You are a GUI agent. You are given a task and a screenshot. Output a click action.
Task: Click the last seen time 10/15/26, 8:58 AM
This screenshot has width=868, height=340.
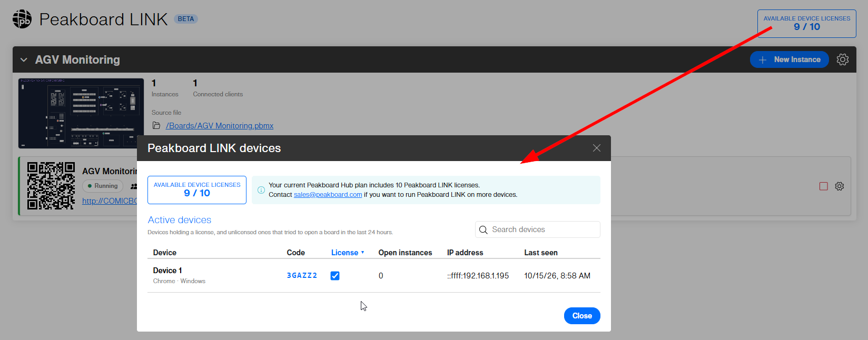coord(557,276)
